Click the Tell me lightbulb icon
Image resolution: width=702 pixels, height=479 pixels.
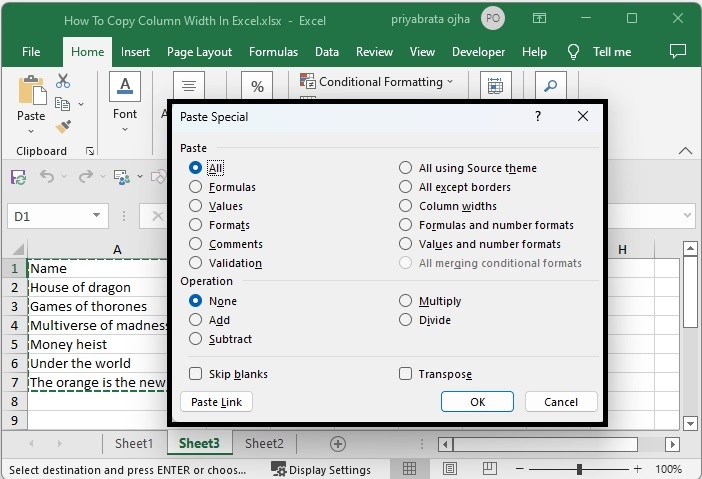[574, 52]
